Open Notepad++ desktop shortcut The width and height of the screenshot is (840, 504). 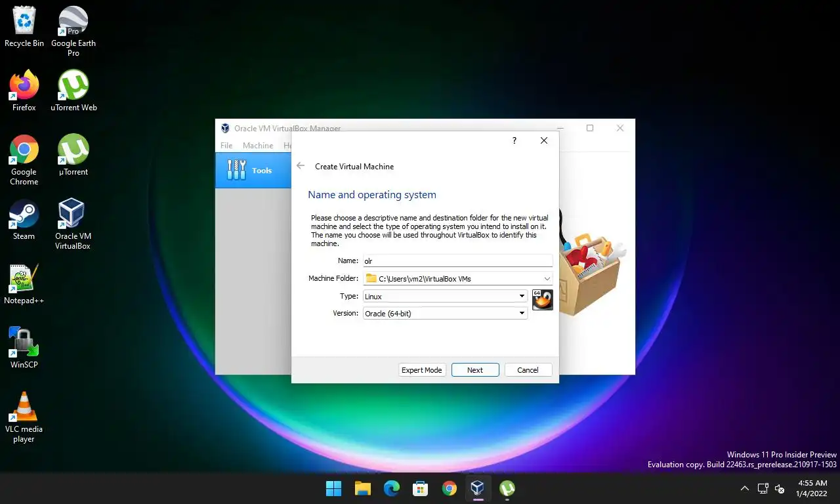point(24,284)
